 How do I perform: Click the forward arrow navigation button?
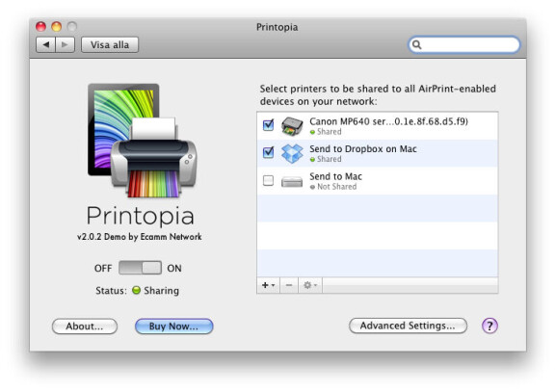click(65, 45)
